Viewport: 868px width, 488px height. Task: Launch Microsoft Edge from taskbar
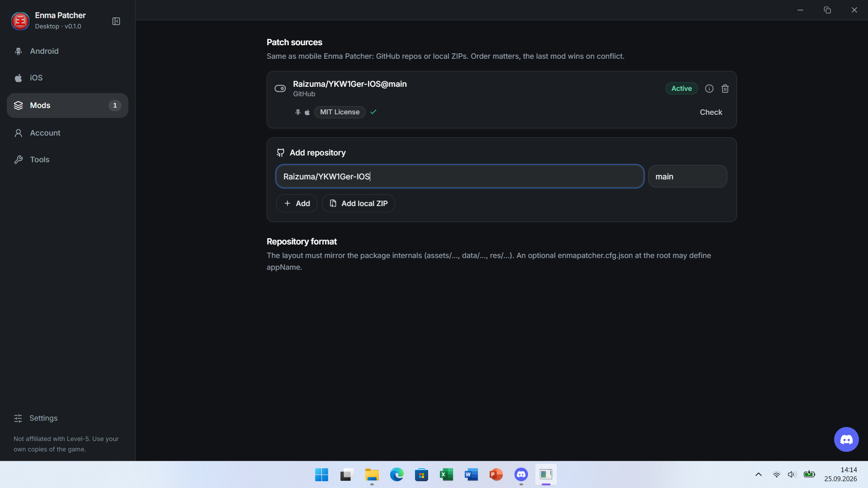(397, 474)
